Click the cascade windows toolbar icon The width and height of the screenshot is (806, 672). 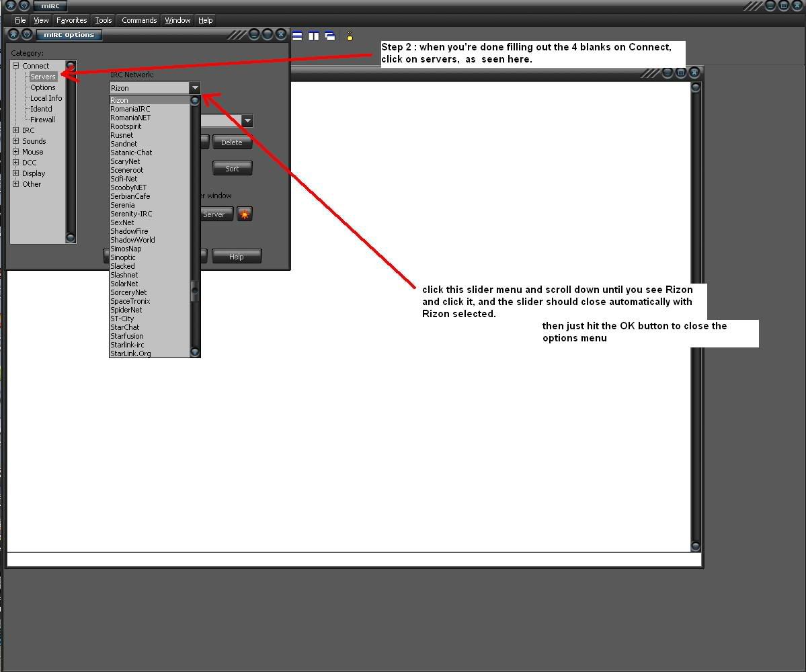click(330, 36)
